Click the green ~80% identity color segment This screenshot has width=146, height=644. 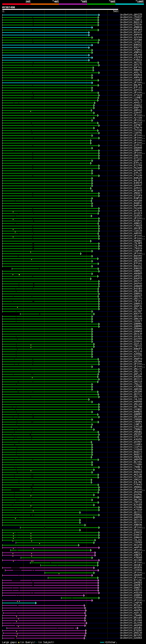pos(101,4)
